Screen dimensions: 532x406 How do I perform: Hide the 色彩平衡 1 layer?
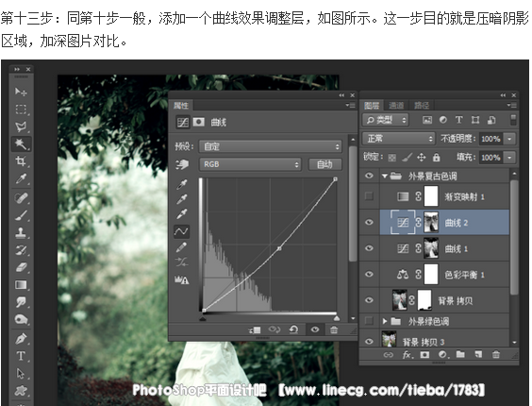click(369, 274)
